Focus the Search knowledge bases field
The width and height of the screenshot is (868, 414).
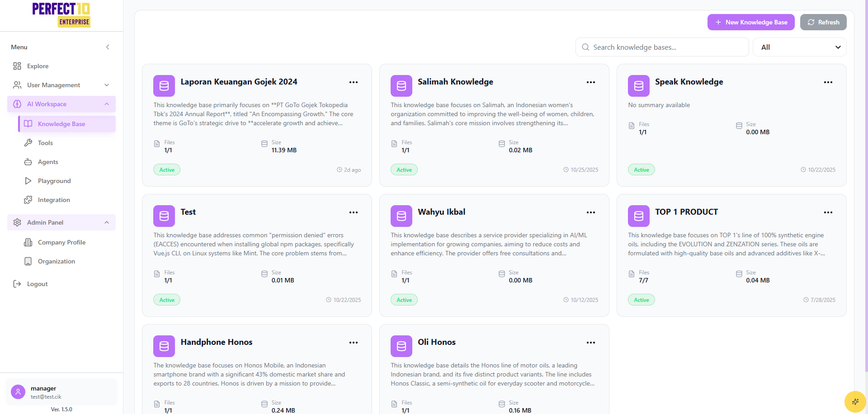click(662, 47)
